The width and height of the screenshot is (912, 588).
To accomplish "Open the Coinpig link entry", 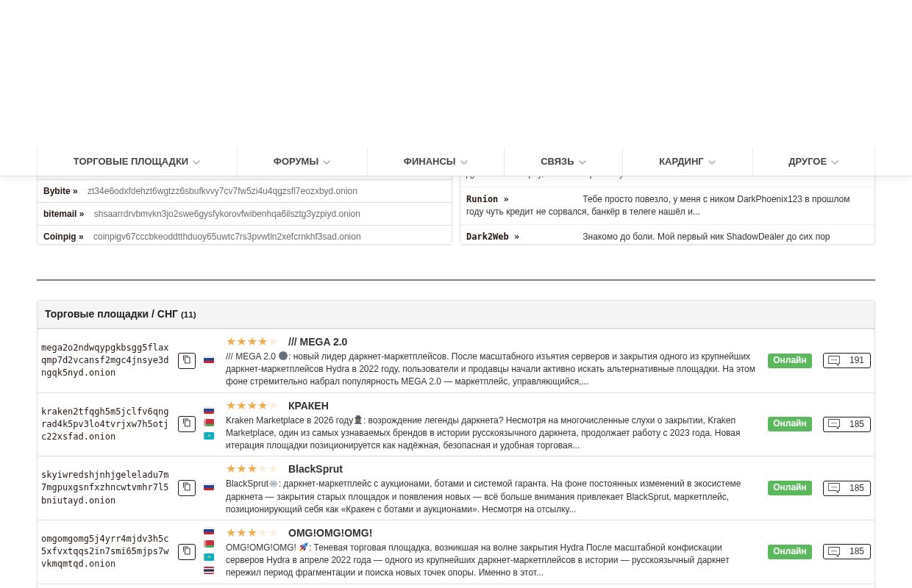I will point(63,237).
